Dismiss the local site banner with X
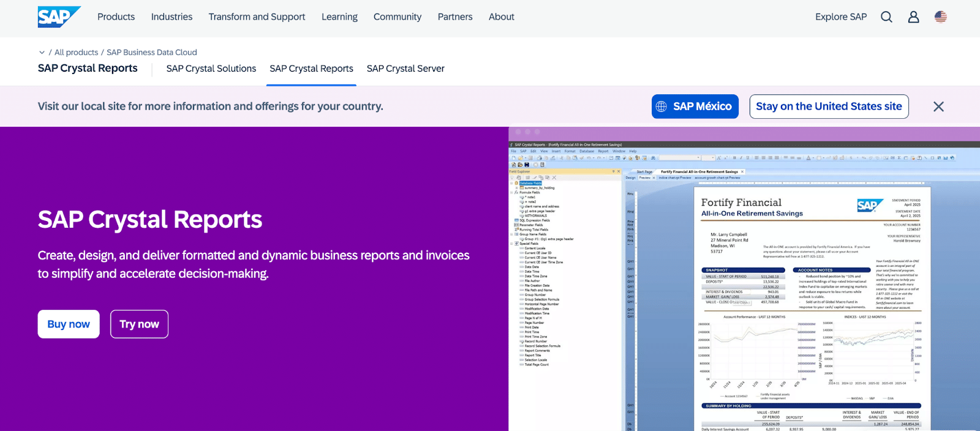This screenshot has width=980, height=431. point(938,107)
